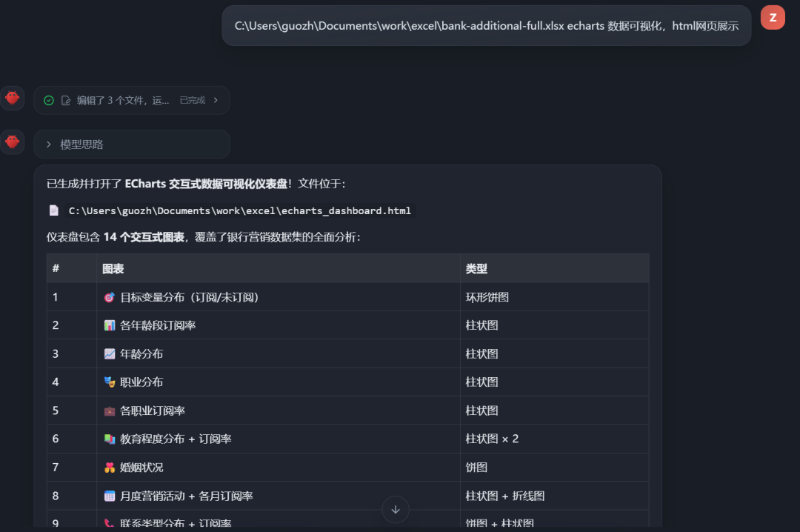The height and width of the screenshot is (532, 800).
Task: Click the bar chart icon for 各年龄段订阅率
Action: click(x=109, y=325)
